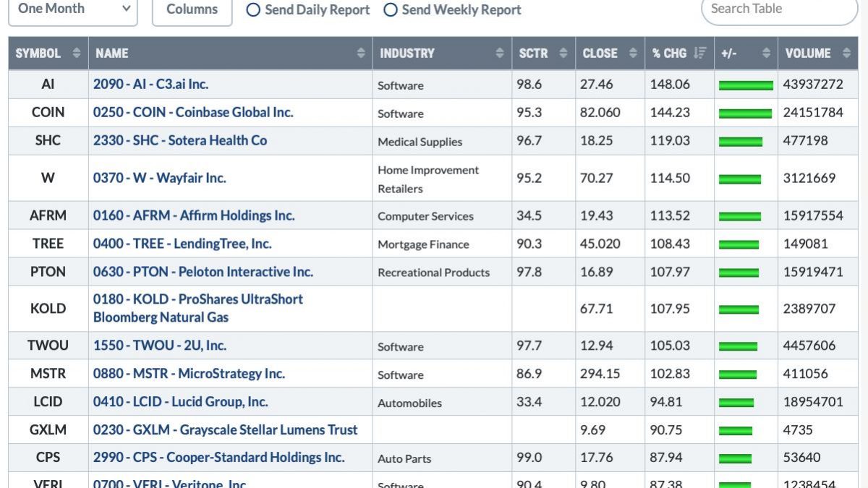
Task: Click the SYMBOL cell reading SHC
Action: (48, 140)
